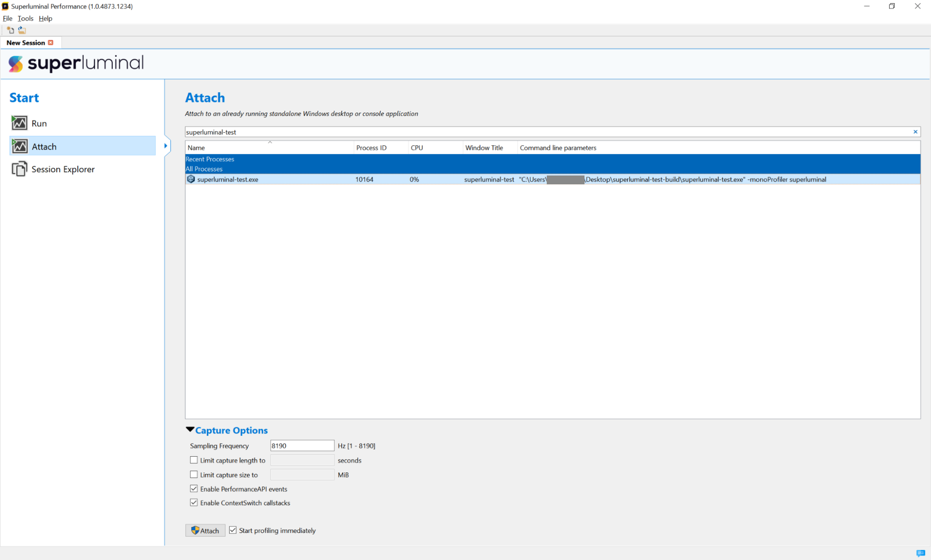Toggle Start profiling immediately checkbox

[x=233, y=530]
